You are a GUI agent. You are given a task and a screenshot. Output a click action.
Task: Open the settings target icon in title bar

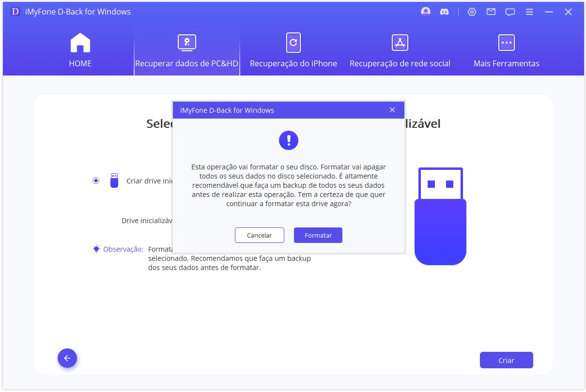point(472,12)
